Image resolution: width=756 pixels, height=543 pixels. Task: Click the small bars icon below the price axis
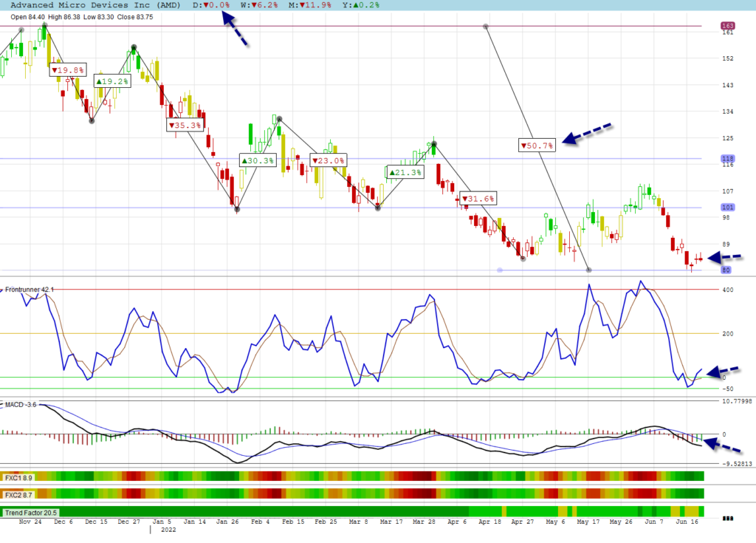728,519
